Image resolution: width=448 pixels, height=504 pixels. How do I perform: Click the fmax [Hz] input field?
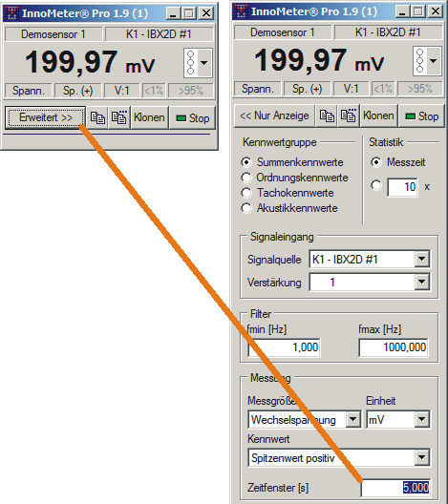click(394, 347)
